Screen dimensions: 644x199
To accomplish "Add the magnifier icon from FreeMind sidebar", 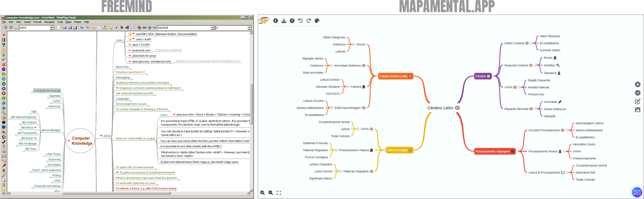I will tap(4, 180).
